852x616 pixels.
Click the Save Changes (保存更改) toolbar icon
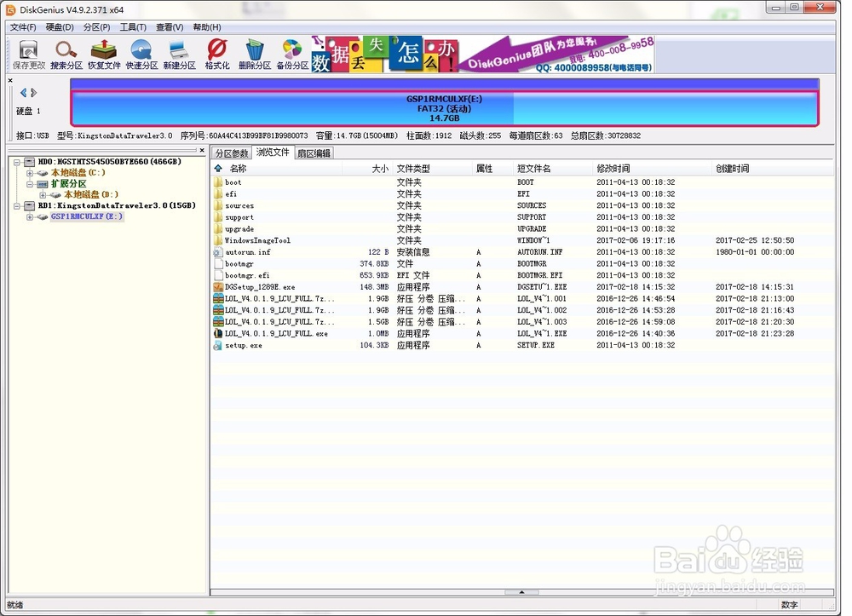(x=29, y=55)
